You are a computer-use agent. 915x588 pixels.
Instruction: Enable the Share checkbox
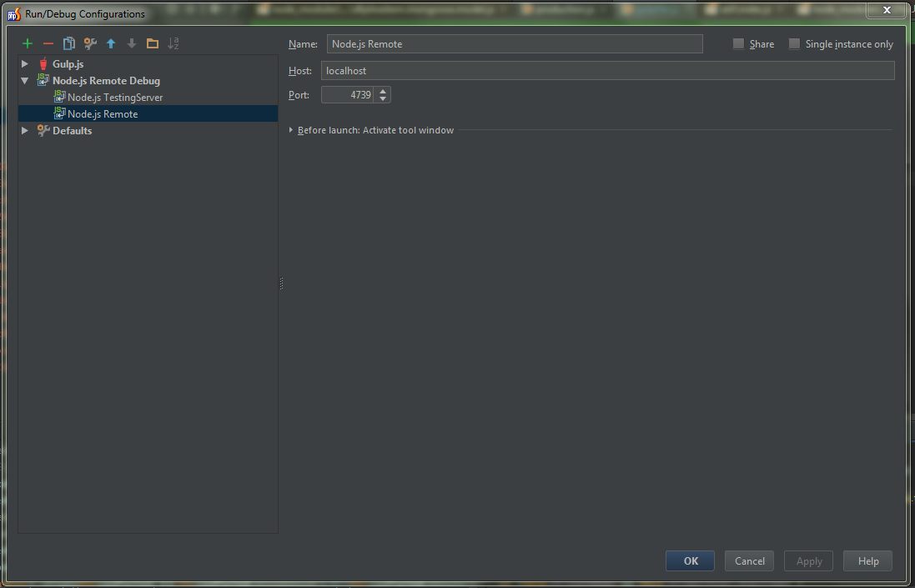(738, 43)
